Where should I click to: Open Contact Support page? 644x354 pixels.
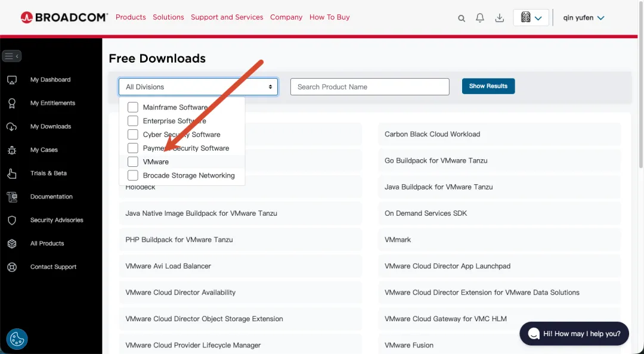pos(54,267)
